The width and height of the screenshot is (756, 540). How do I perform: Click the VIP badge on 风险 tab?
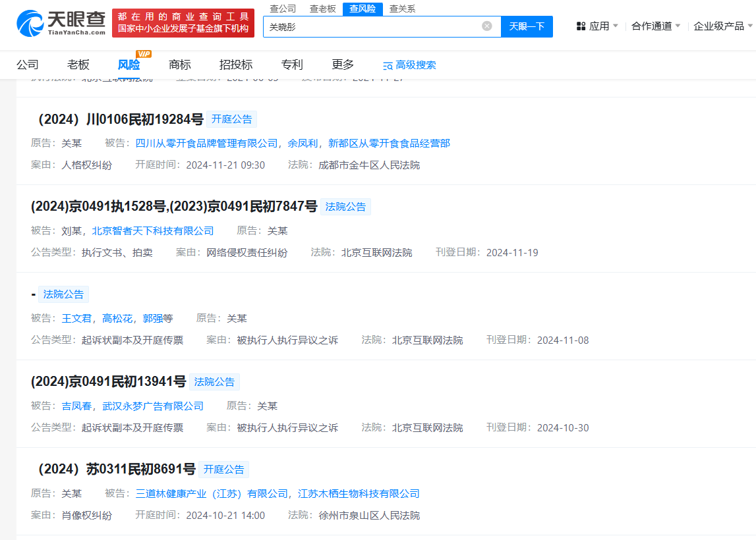click(144, 54)
